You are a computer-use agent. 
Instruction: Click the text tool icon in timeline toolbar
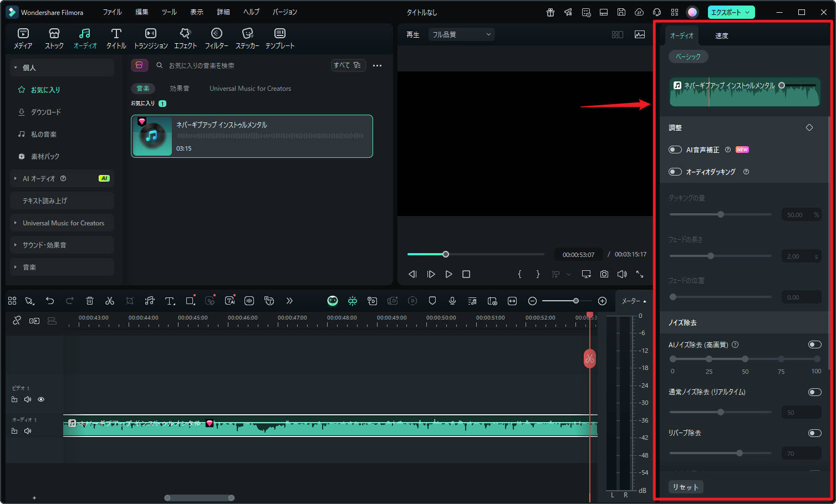(x=170, y=301)
